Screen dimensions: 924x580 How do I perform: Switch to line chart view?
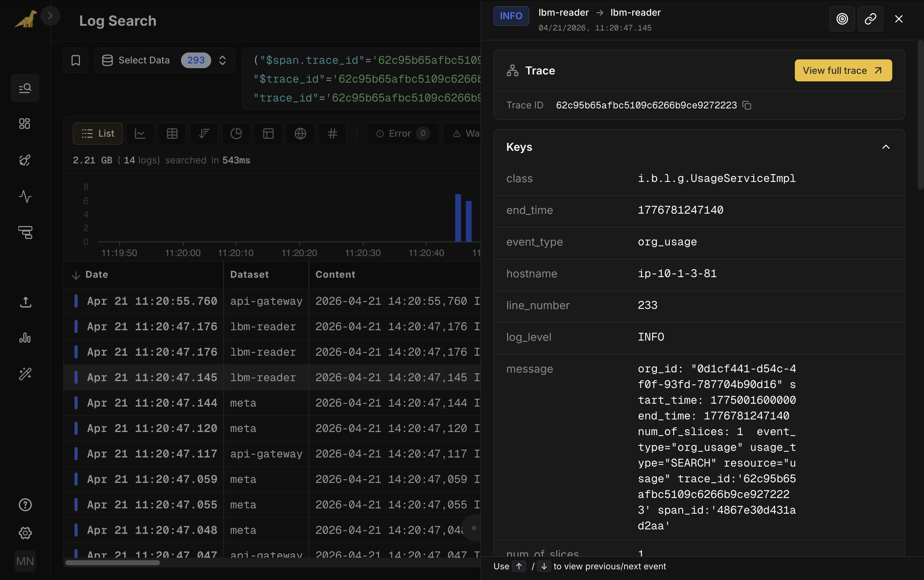140,134
